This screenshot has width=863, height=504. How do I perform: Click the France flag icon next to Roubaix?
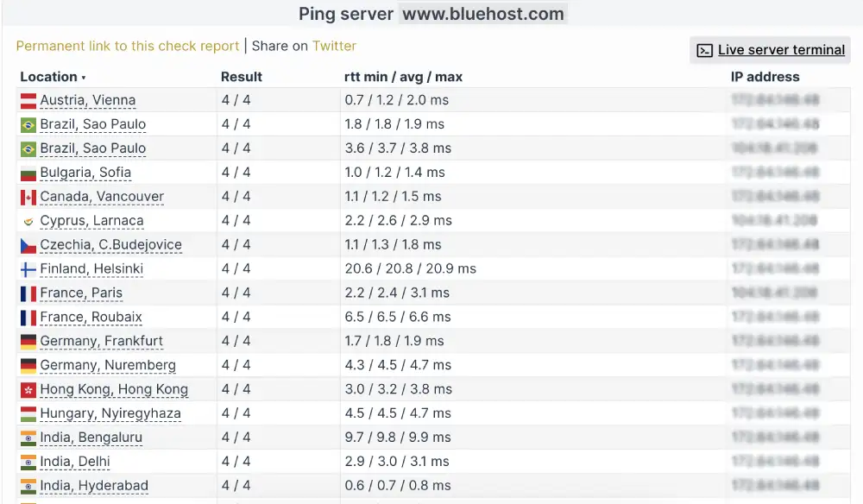point(27,318)
